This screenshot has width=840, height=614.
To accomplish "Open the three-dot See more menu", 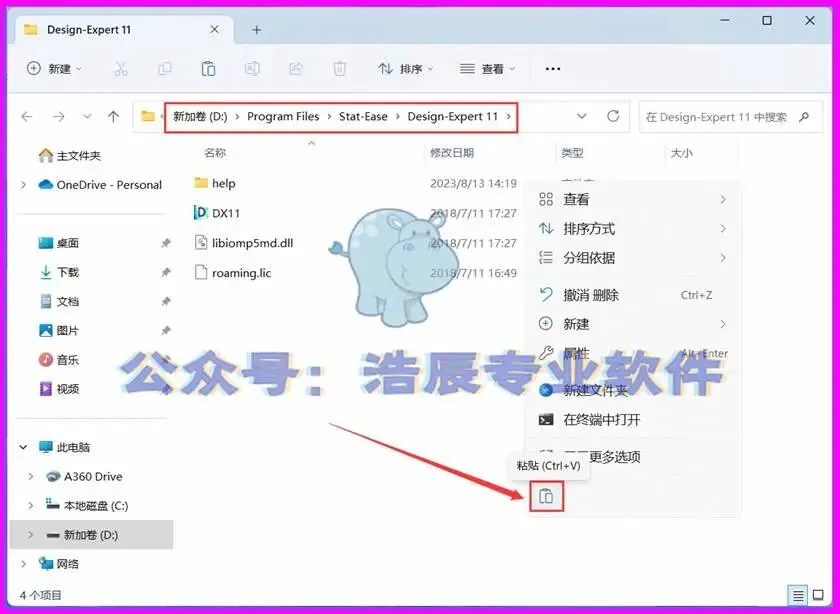I will (552, 69).
